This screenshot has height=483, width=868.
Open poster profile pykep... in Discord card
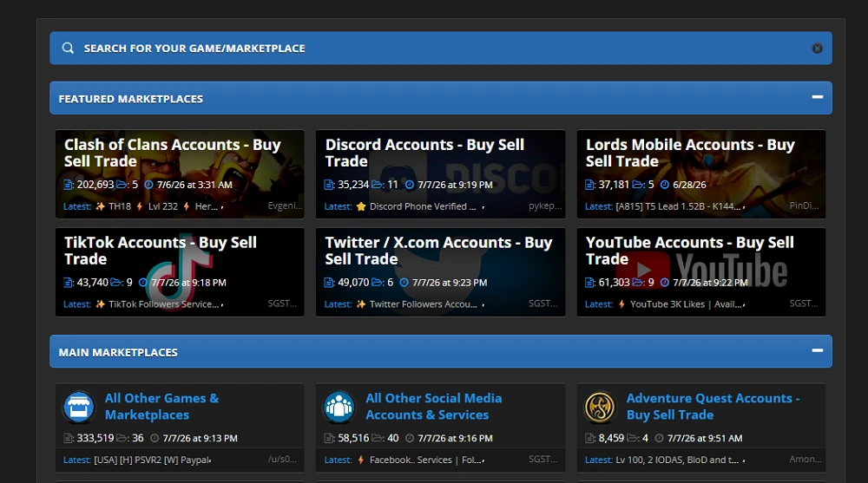click(x=545, y=206)
